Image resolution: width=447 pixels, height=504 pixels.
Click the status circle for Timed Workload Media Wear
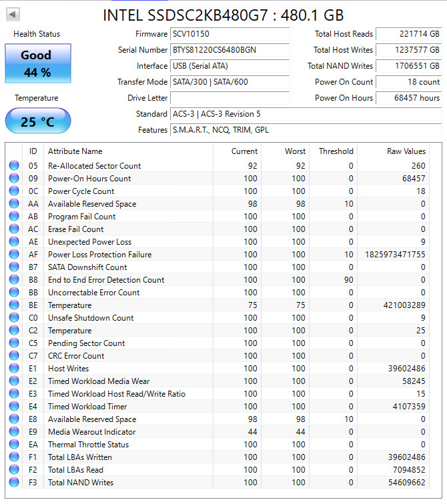click(x=14, y=381)
